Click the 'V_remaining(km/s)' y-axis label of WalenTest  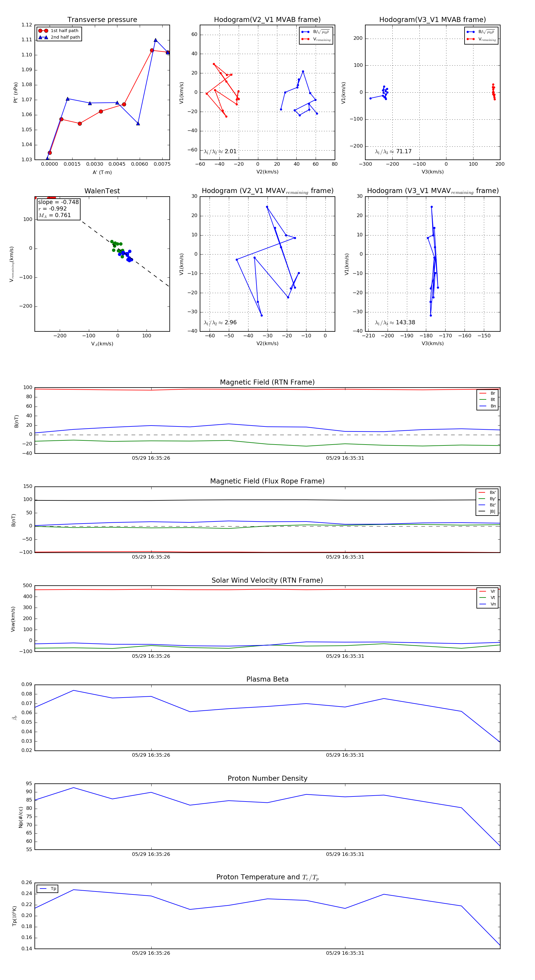coord(12,264)
